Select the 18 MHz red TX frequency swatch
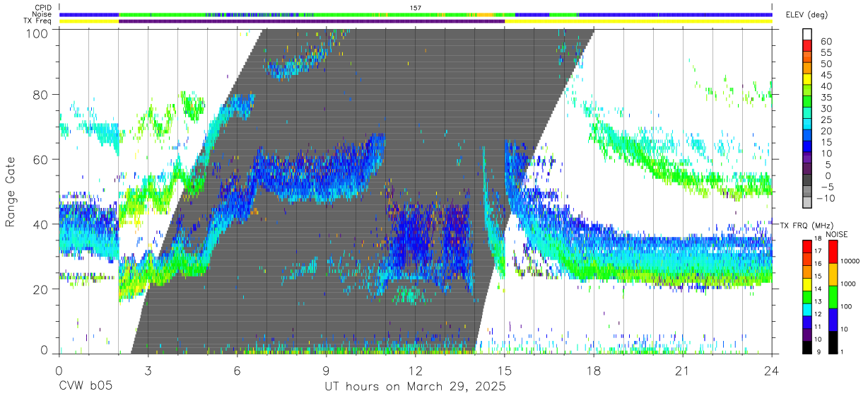 click(808, 245)
